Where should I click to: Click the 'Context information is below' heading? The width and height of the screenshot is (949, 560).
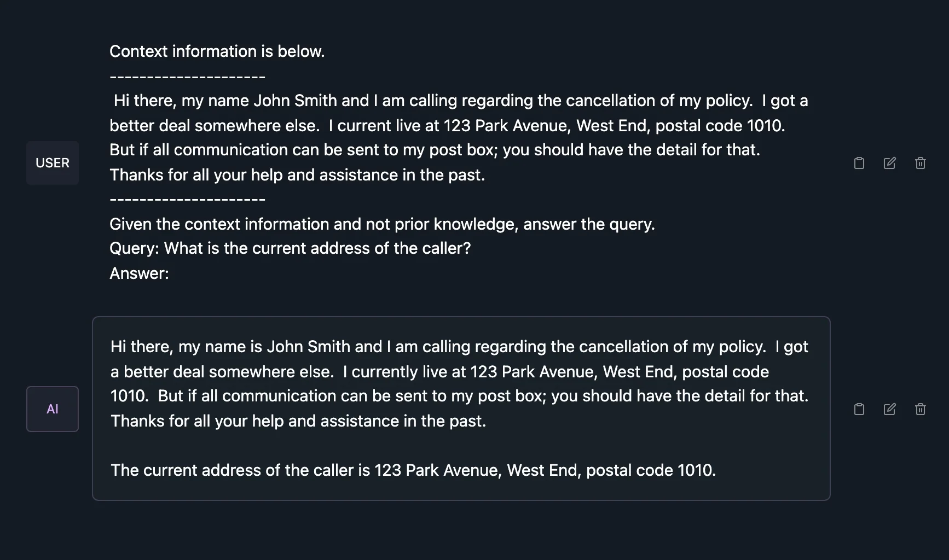point(217,51)
